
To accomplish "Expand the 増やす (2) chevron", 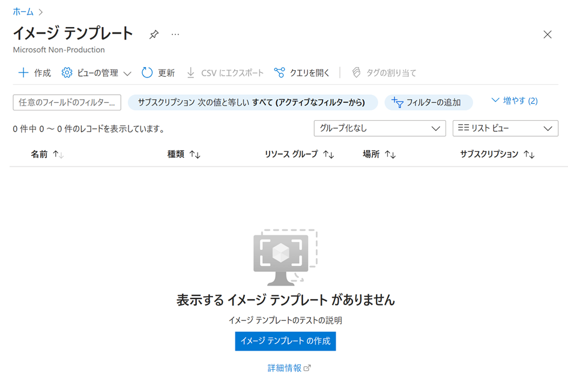I will click(514, 101).
